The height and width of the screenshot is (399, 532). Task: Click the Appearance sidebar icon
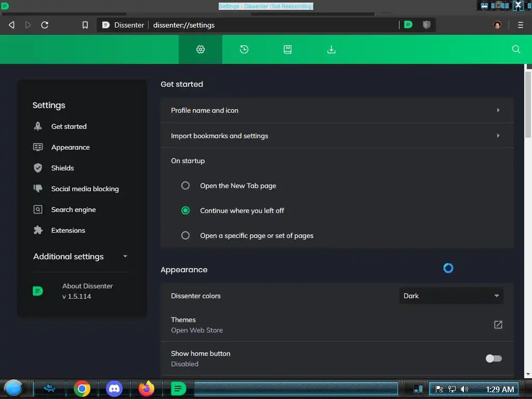[38, 147]
